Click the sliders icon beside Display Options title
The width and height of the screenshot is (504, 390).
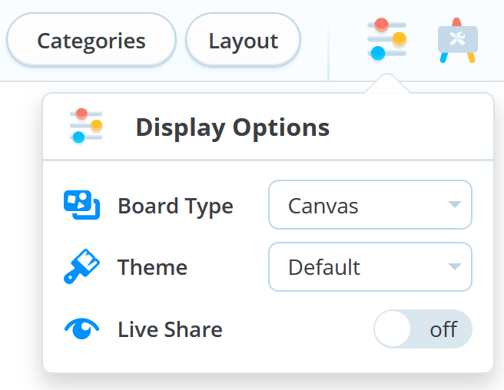(86, 126)
